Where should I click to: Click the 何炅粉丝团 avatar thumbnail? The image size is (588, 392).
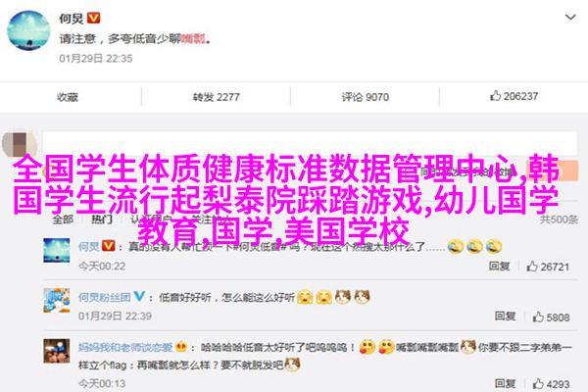tap(57, 300)
